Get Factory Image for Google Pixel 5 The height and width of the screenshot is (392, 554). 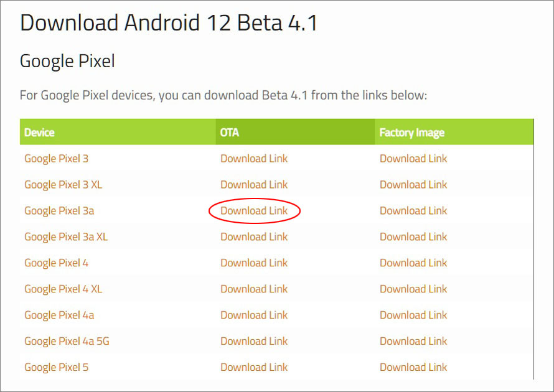click(x=413, y=368)
